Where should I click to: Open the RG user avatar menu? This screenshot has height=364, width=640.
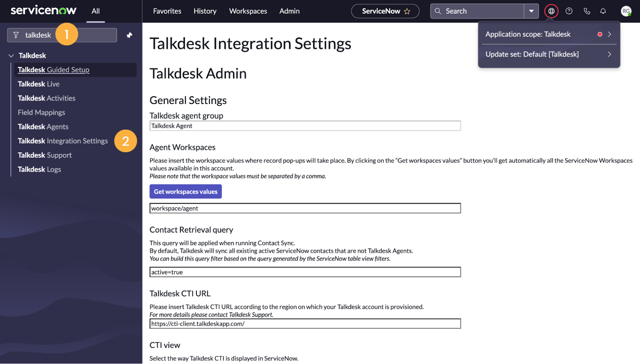625,11
